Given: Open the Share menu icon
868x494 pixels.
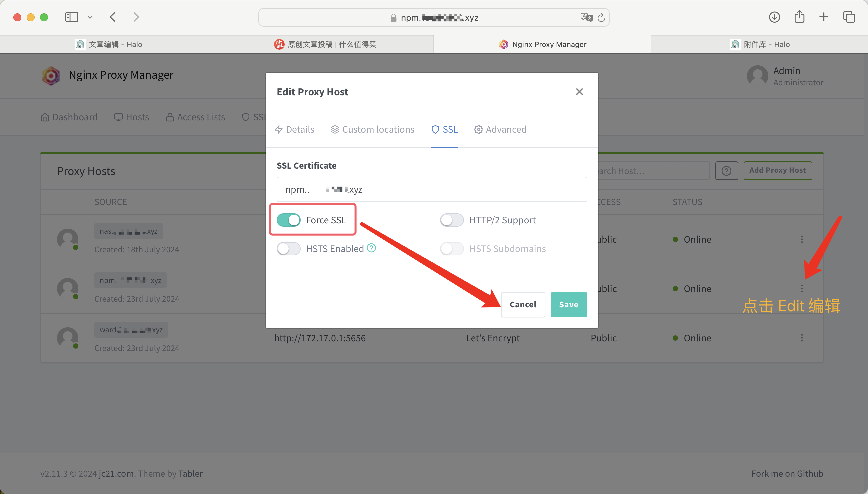Looking at the screenshot, I should [799, 17].
